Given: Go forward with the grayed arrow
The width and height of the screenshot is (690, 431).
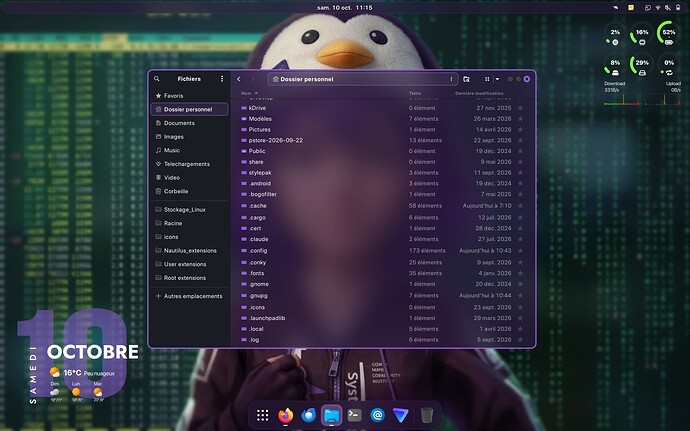Looking at the screenshot, I should coord(253,79).
